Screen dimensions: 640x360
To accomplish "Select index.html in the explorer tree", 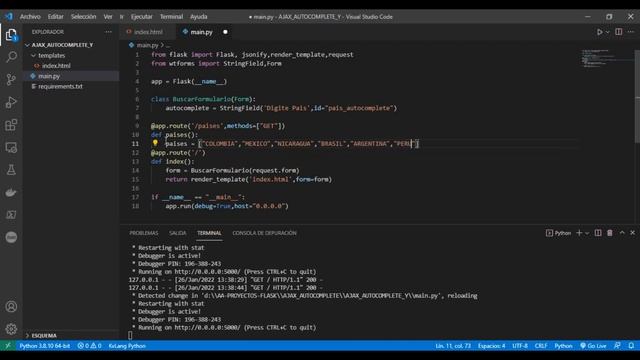I will (x=56, y=66).
